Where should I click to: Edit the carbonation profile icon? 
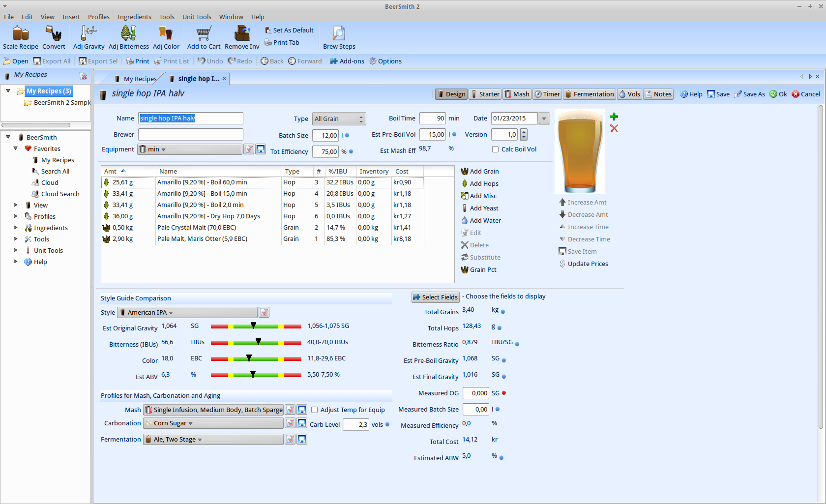[291, 423]
